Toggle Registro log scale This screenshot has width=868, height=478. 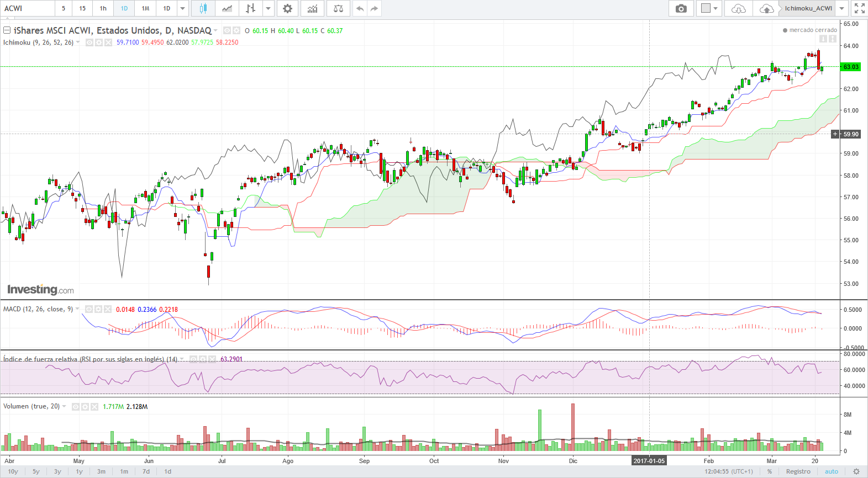[x=798, y=471]
